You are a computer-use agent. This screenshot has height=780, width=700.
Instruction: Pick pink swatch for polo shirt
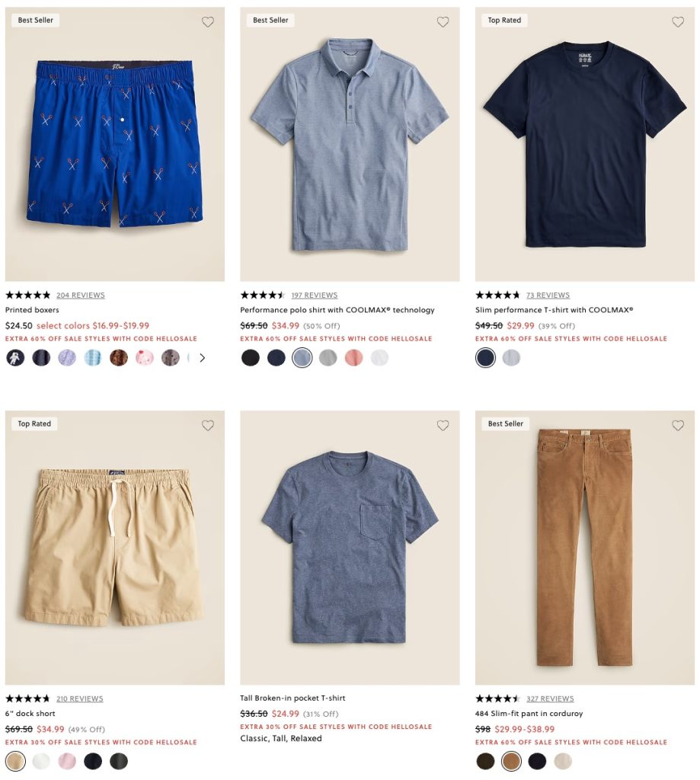(x=353, y=358)
